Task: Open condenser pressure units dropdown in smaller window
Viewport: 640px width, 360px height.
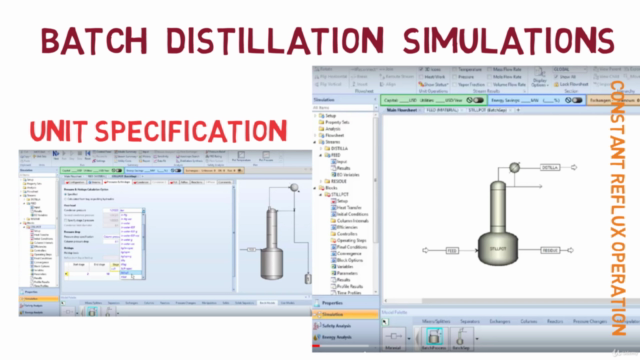Action: tap(143, 211)
